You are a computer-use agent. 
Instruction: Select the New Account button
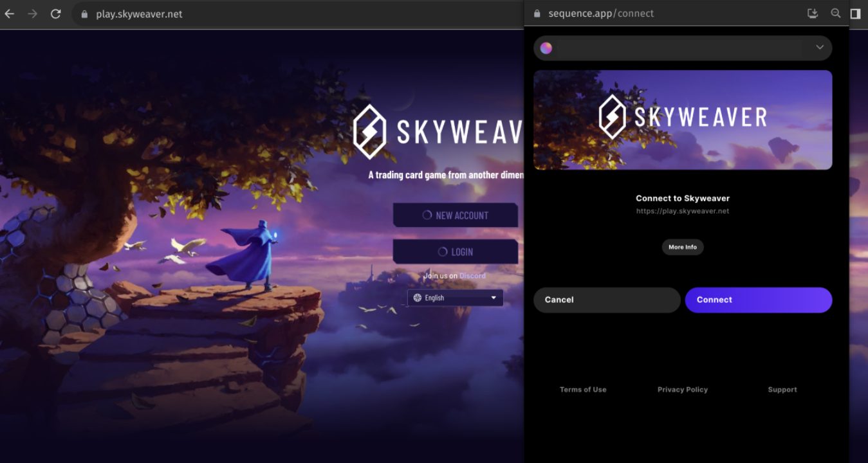point(455,215)
